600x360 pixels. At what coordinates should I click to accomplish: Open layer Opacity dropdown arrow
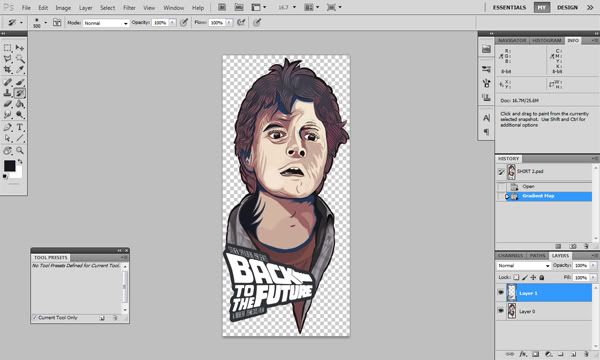tap(593, 266)
